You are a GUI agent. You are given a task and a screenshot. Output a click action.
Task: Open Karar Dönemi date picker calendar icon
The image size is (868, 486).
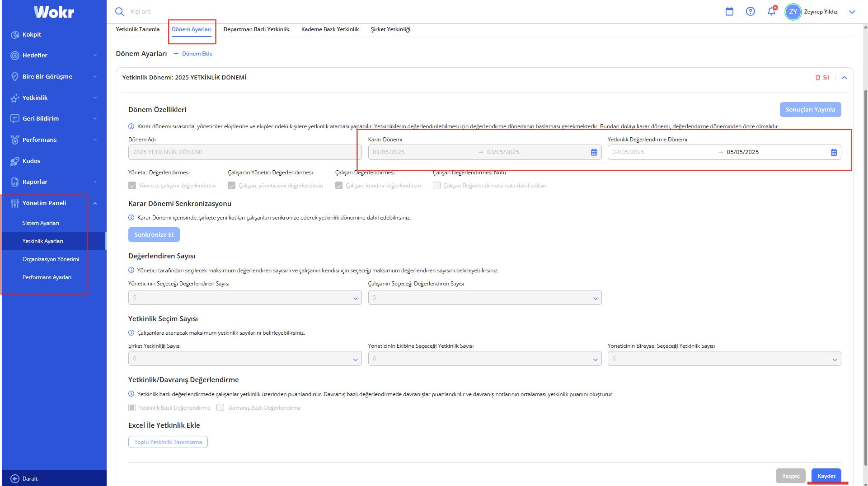coord(594,153)
